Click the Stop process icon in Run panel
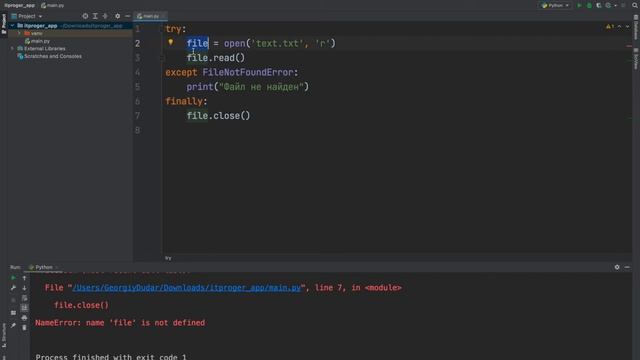640x360 pixels. pos(13,300)
